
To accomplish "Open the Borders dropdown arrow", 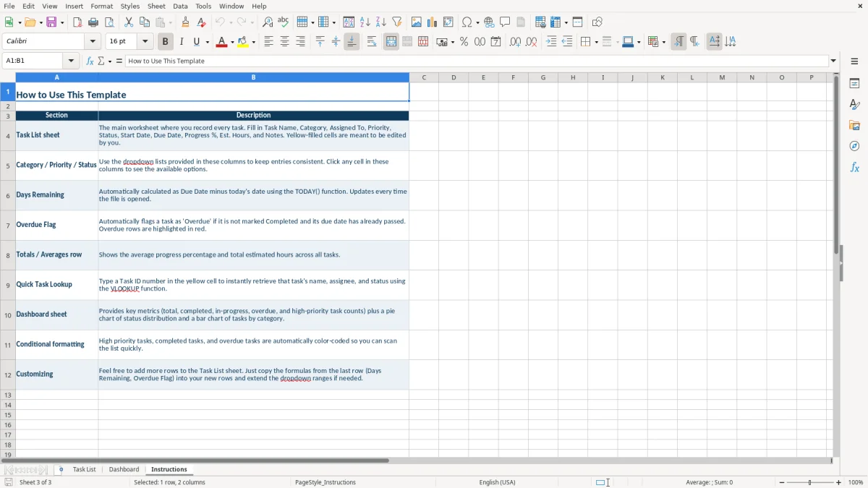I will 596,42.
